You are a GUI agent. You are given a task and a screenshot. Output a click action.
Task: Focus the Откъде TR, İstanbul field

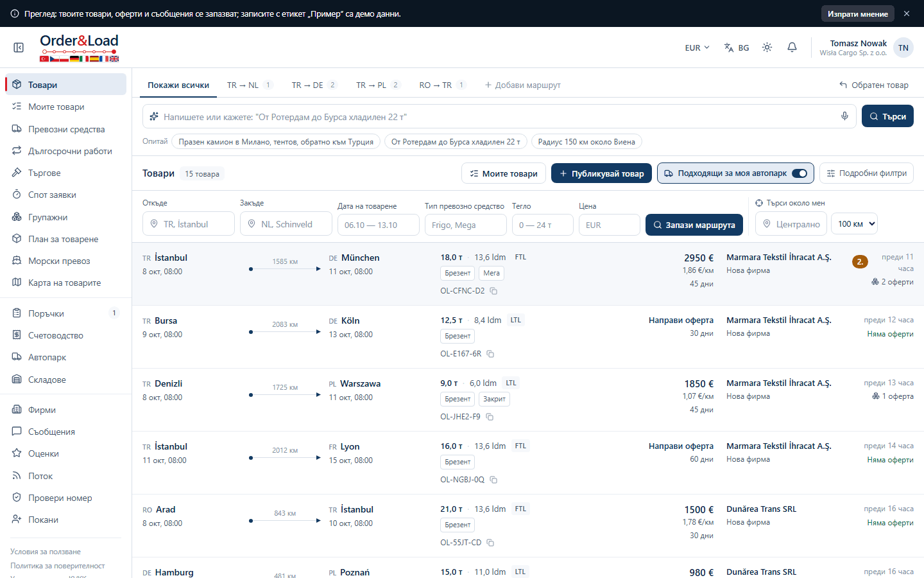(189, 224)
